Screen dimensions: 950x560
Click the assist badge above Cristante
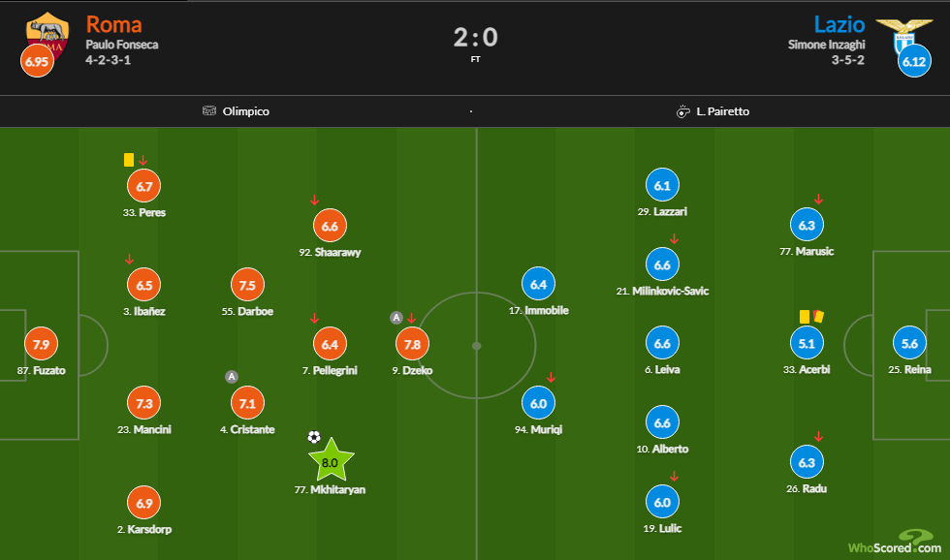(231, 376)
